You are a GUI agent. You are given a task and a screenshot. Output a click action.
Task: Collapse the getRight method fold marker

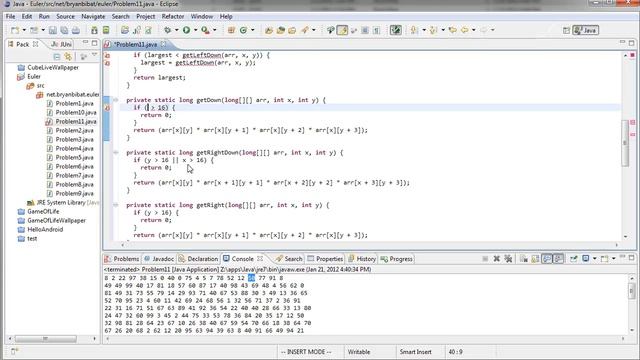(116, 205)
